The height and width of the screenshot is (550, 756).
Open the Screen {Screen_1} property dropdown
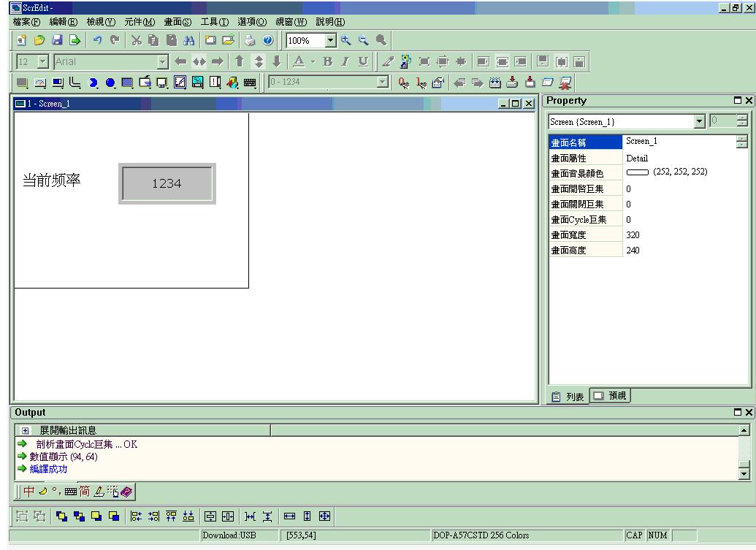[700, 122]
